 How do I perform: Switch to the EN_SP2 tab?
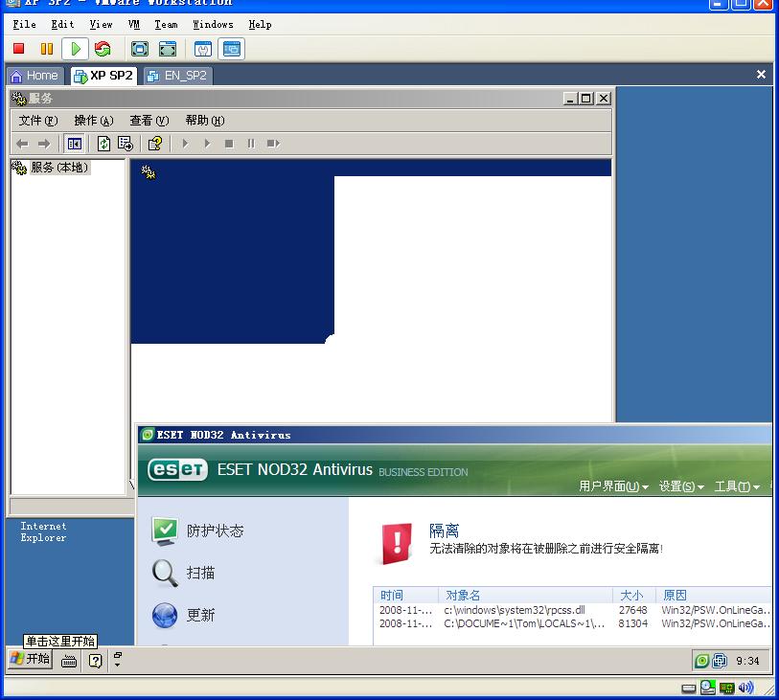click(178, 76)
